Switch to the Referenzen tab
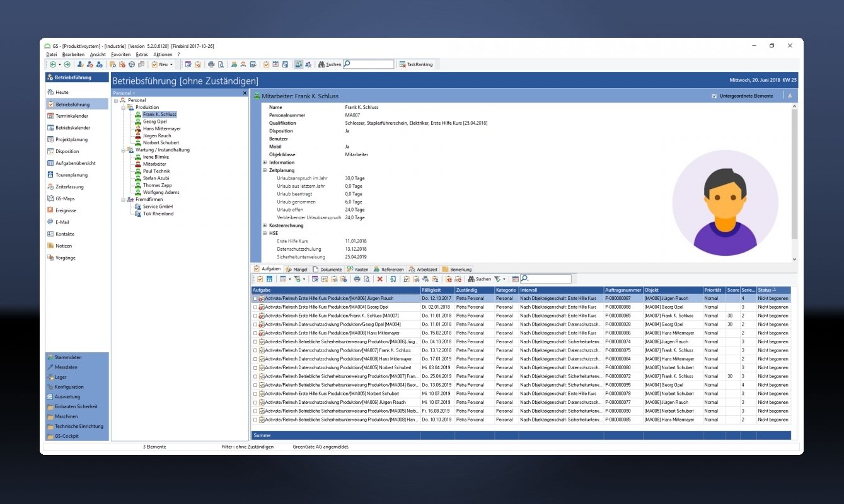Screen dimensions: 844x504 point(388,269)
